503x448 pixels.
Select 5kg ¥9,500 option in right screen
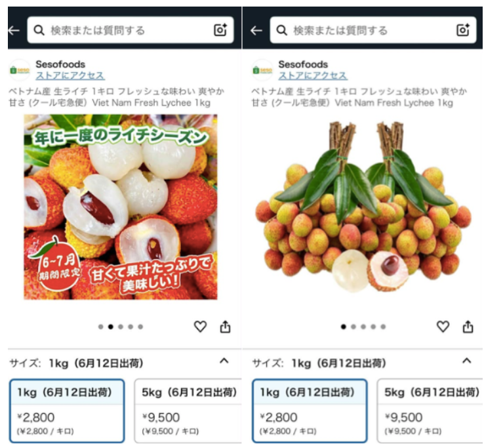430,411
